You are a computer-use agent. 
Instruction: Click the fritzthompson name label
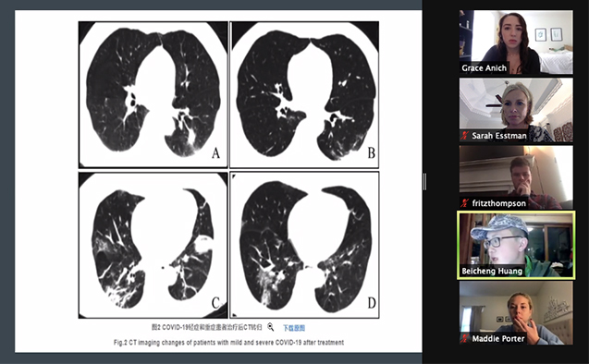499,203
